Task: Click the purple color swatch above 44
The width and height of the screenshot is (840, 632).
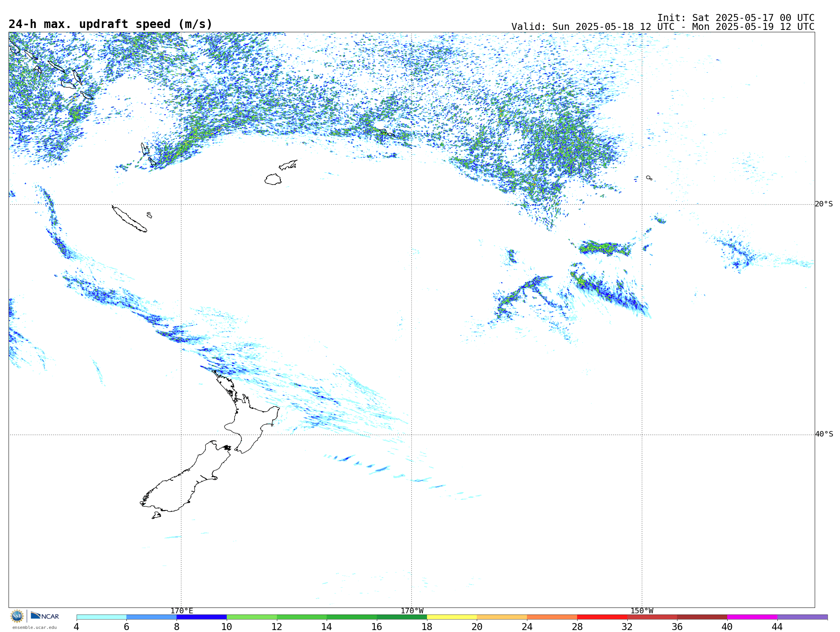Action: tap(802, 617)
